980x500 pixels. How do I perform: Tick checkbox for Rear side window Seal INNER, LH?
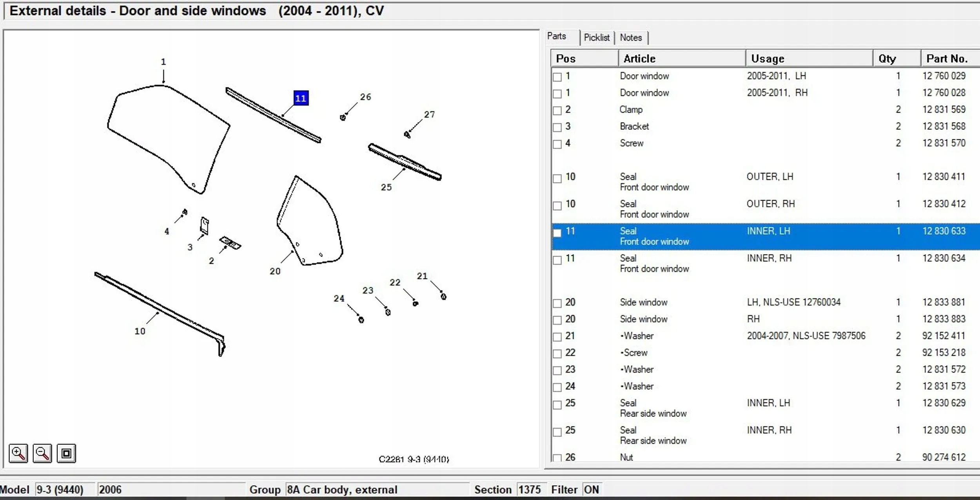tap(557, 405)
